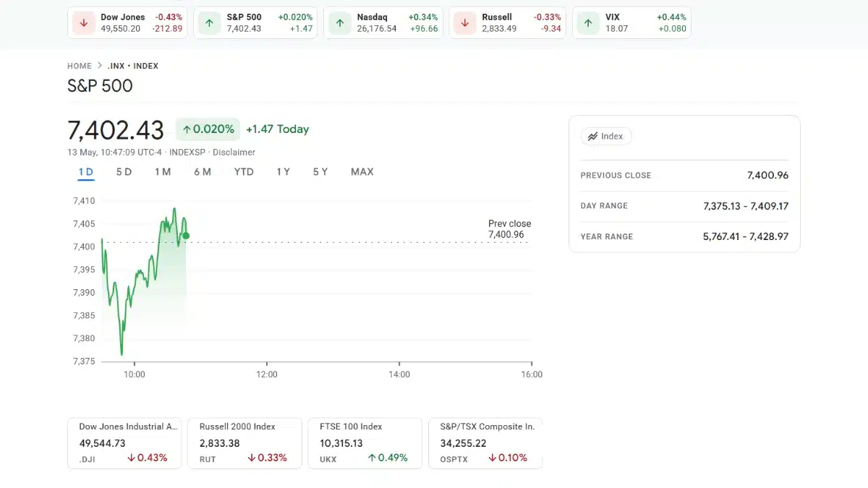Open the VIX ticker card
This screenshot has width=868, height=488.
631,23
